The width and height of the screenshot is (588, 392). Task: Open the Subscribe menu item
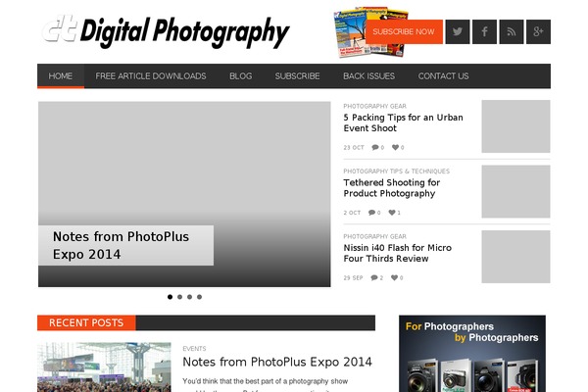point(297,76)
